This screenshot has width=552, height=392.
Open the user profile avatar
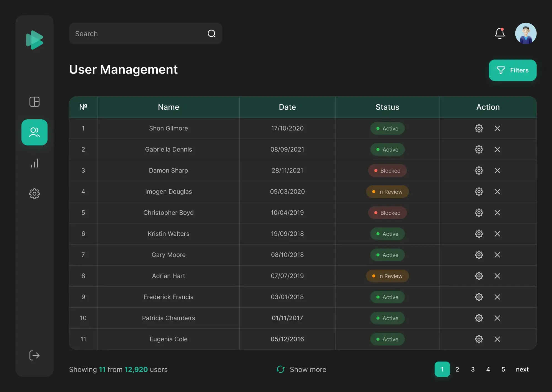(526, 34)
